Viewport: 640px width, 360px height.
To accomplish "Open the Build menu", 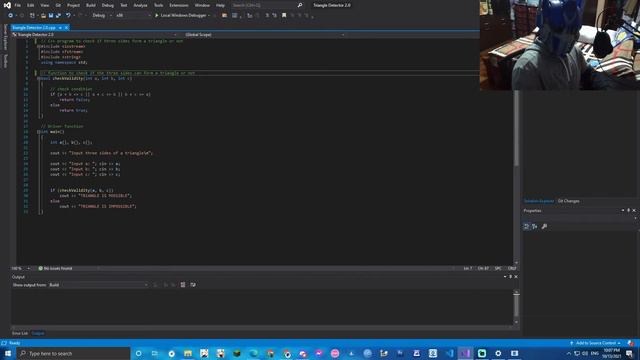I will 91,5.
